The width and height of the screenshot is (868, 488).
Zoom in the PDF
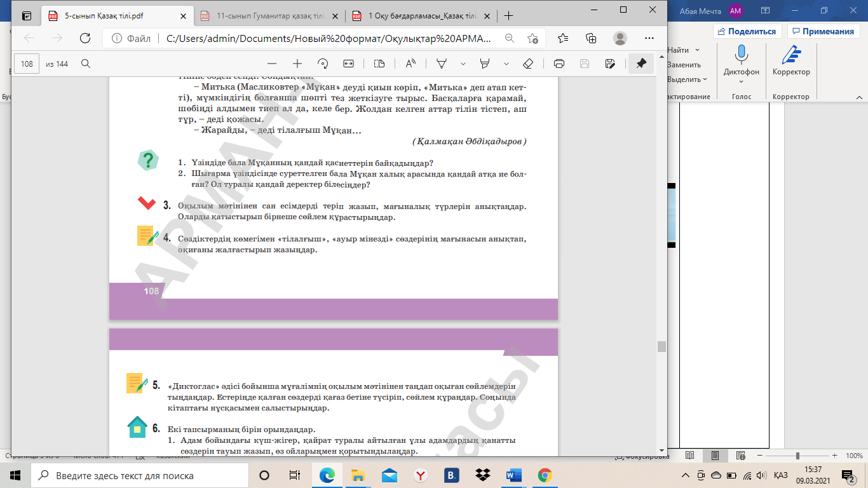coord(297,64)
